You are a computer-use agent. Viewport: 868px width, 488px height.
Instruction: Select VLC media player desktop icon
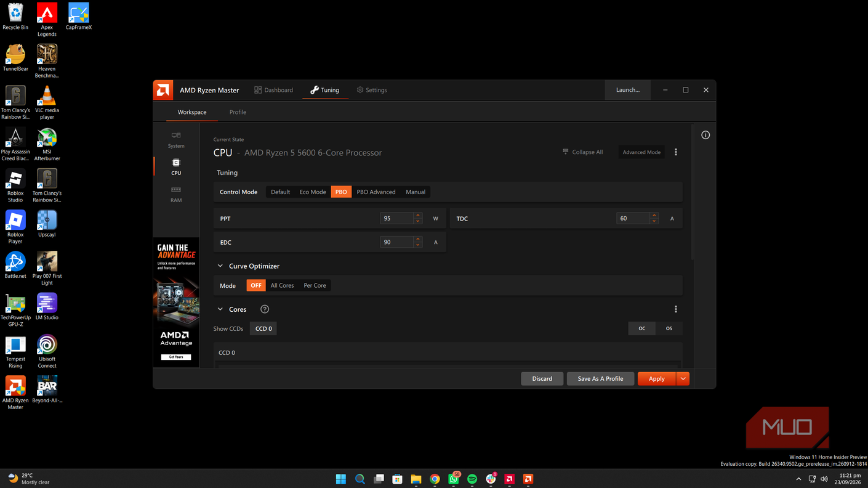(47, 103)
